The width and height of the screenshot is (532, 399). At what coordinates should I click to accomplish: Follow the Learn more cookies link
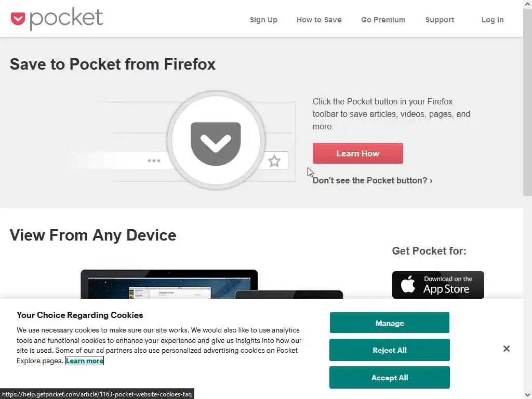[x=85, y=361]
